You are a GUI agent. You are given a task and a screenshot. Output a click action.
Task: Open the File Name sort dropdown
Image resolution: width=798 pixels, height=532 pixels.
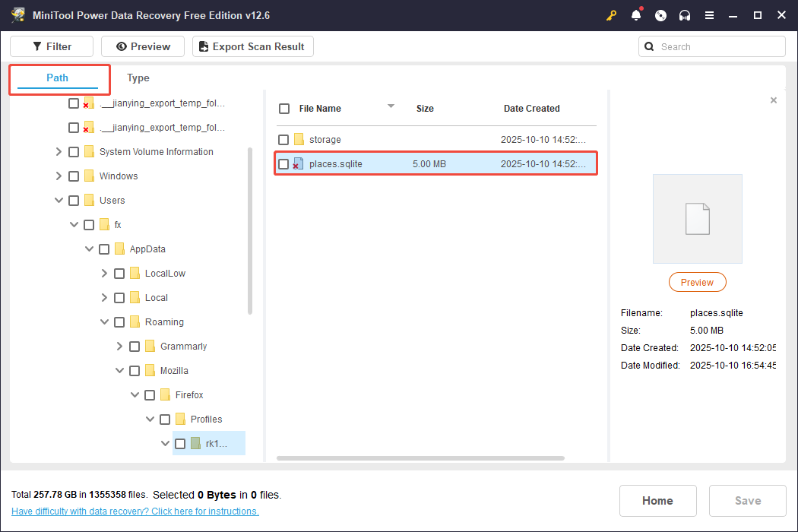click(x=390, y=106)
